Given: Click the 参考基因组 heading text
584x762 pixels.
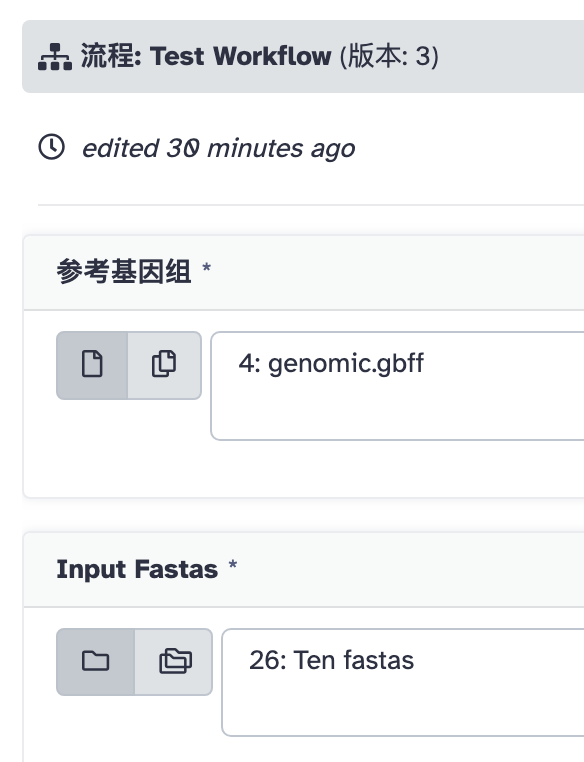Looking at the screenshot, I should point(124,271).
